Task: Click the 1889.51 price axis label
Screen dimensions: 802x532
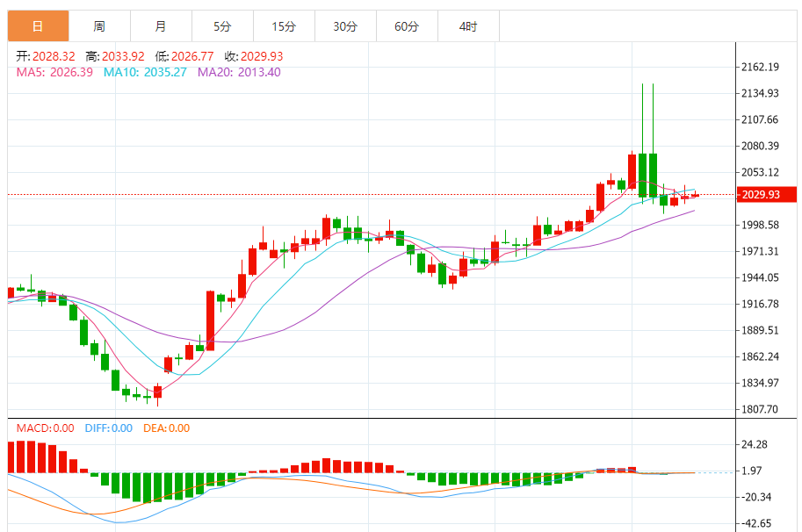Action: pyautogui.click(x=760, y=330)
